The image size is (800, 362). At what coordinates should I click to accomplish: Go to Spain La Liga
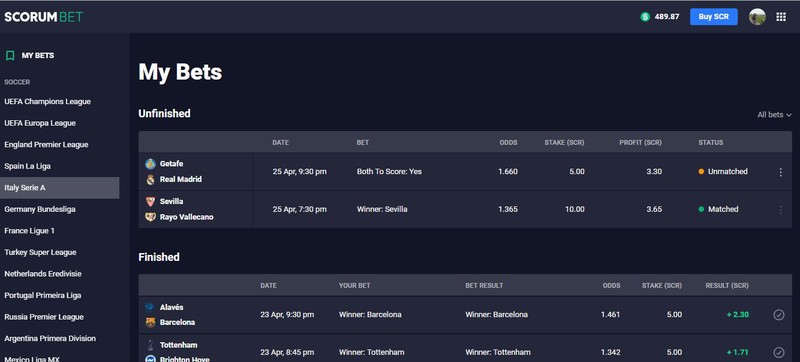point(28,166)
